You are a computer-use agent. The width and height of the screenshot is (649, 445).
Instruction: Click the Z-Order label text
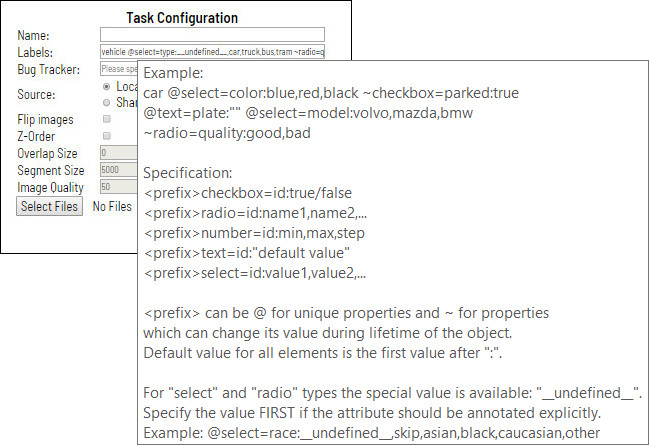[36, 136]
